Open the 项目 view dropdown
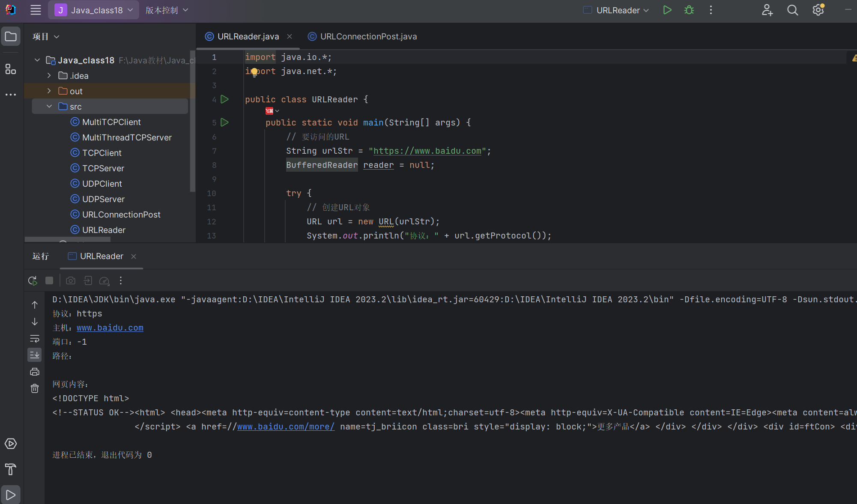The height and width of the screenshot is (504, 857). point(46,37)
